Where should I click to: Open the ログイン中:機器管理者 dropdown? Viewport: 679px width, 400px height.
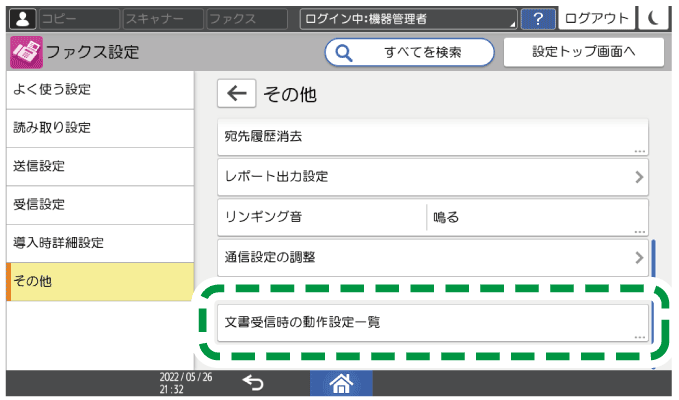(x=408, y=19)
